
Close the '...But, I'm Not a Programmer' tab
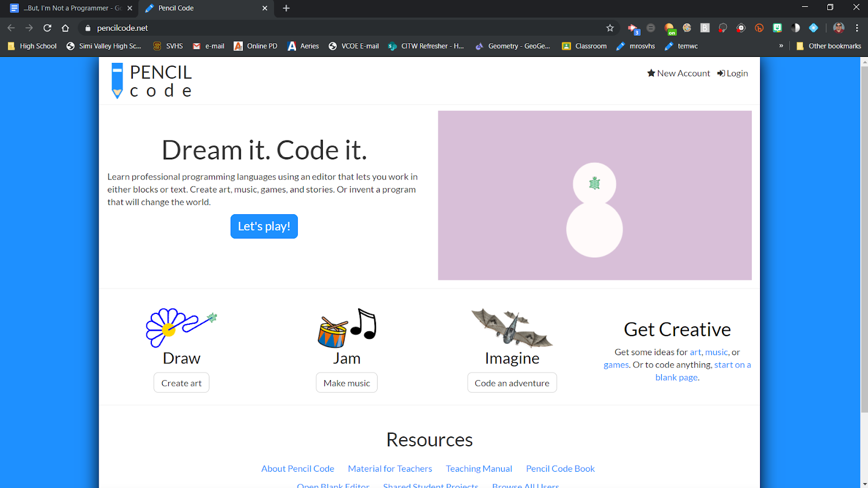click(130, 8)
